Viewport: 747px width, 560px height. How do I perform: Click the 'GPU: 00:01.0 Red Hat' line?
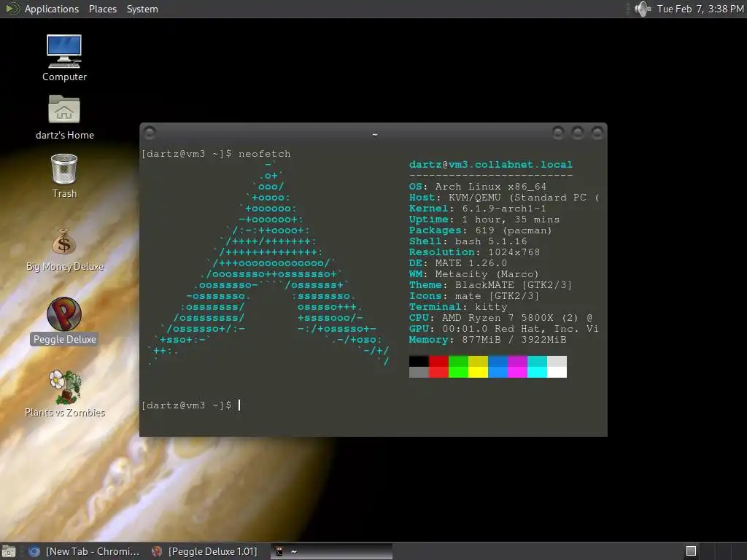(x=503, y=329)
